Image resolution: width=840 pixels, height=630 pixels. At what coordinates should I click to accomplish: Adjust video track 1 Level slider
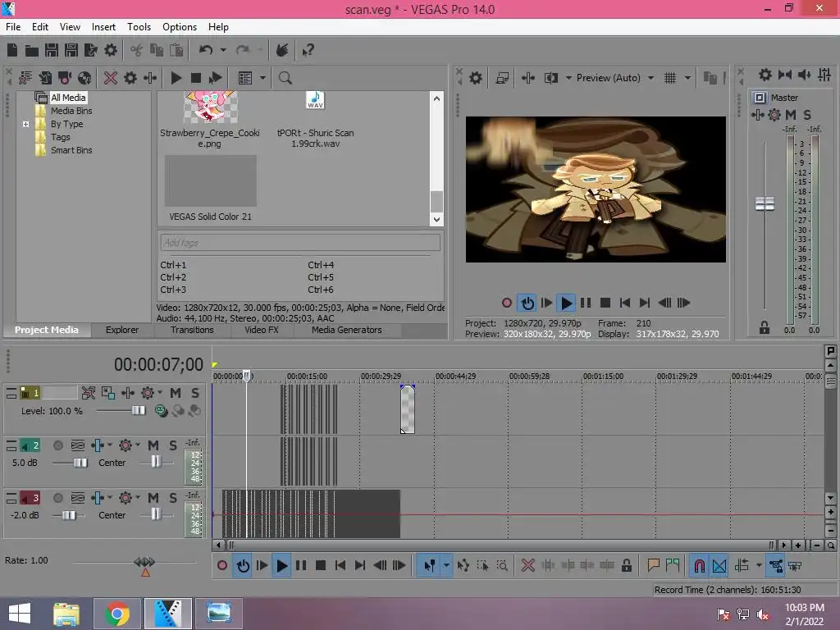[138, 411]
